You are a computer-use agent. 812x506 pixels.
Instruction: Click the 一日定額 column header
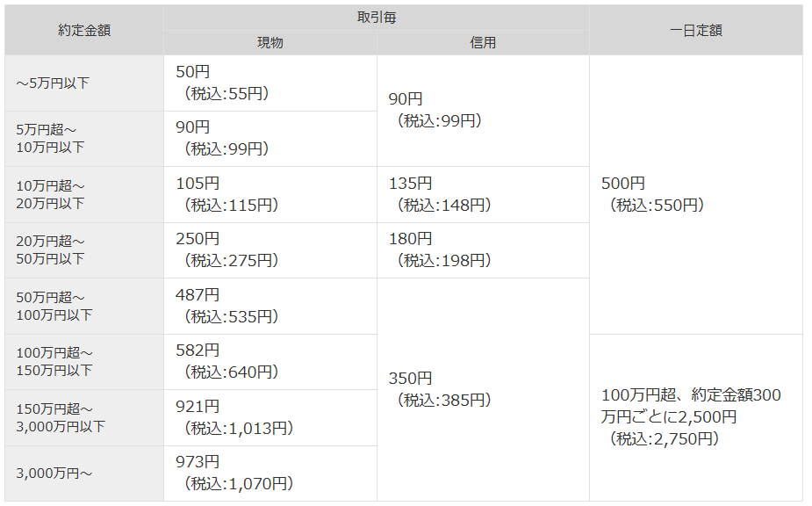695,30
